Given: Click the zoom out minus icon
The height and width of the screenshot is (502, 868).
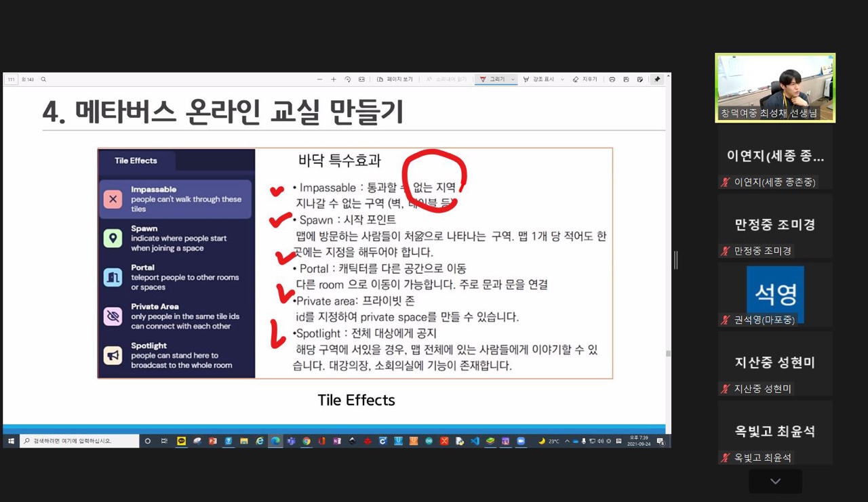Looking at the screenshot, I should 320,79.
